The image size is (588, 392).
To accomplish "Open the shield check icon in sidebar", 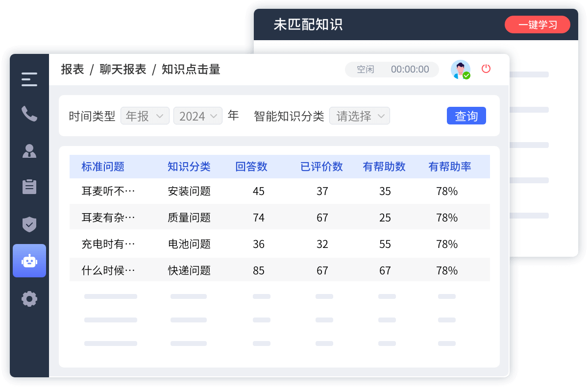I will pos(29,224).
